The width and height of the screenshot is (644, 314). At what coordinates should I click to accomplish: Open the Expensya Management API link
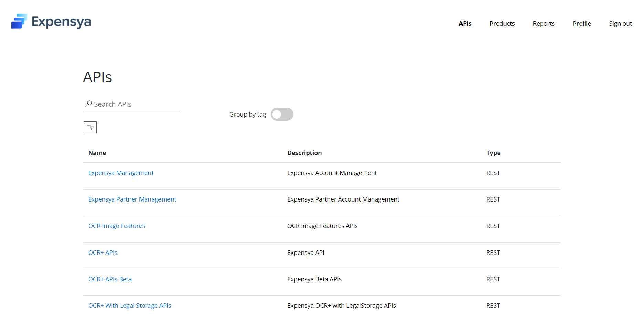(121, 173)
